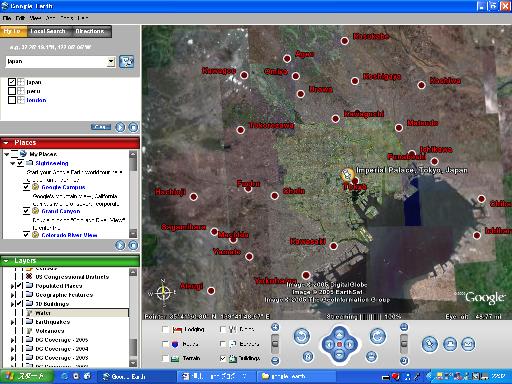Click the zoom out minus button
Image resolution: width=512 pixels, height=384 pixels.
click(x=275, y=360)
